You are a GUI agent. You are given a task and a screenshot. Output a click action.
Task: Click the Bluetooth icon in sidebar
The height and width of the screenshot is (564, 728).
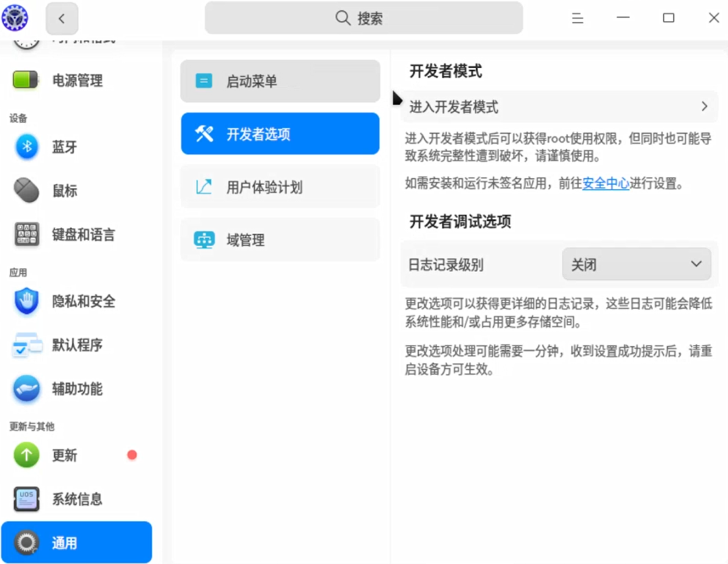click(26, 147)
